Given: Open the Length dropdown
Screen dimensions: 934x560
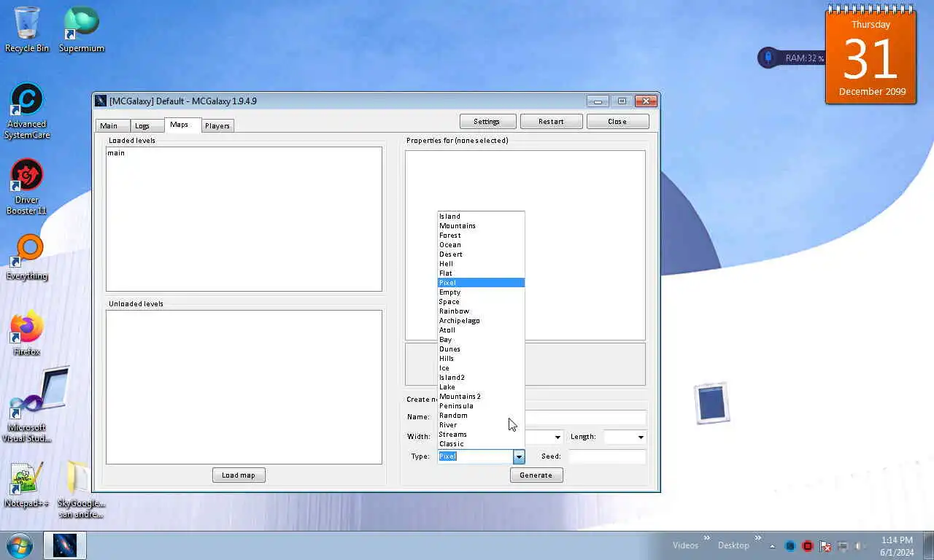Looking at the screenshot, I should click(625, 437).
